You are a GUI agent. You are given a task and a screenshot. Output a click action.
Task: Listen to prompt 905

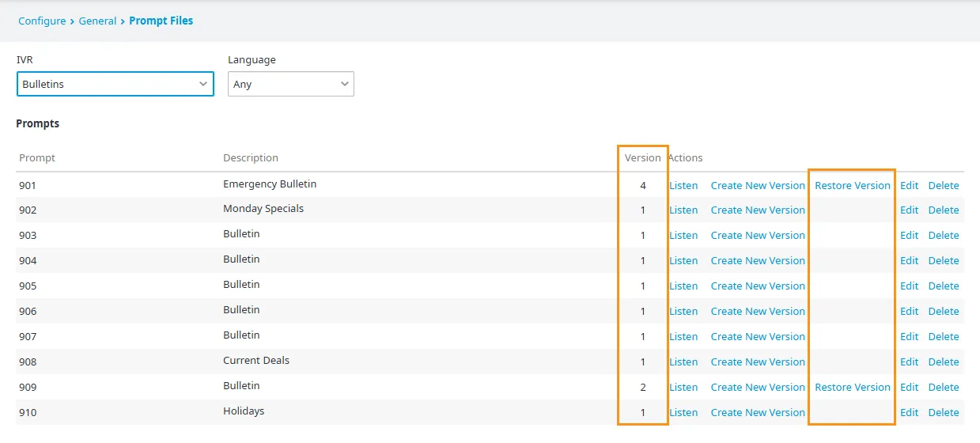(x=683, y=286)
